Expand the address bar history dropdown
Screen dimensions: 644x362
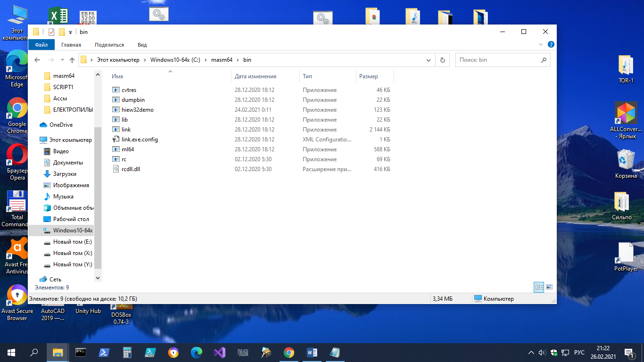pos(429,60)
